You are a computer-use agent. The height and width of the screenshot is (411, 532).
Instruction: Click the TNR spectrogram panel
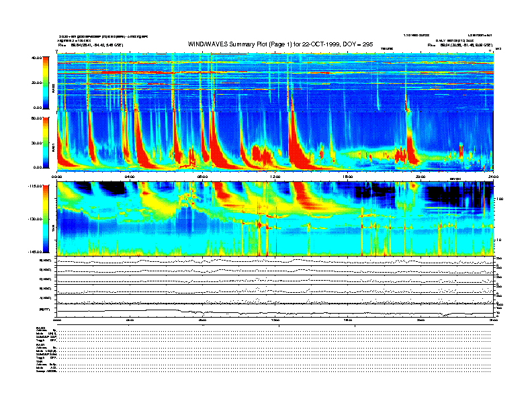pyautogui.click(x=275, y=219)
